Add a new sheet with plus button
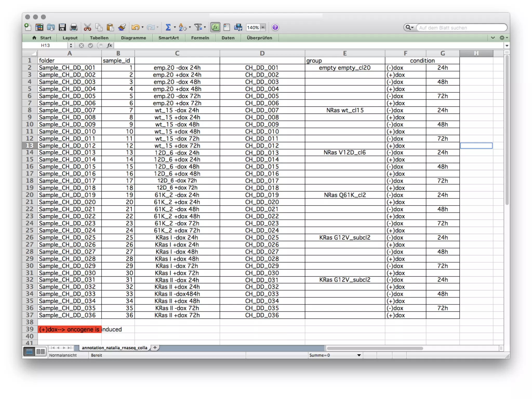Image resolution: width=532 pixels, height=399 pixels. tap(155, 348)
